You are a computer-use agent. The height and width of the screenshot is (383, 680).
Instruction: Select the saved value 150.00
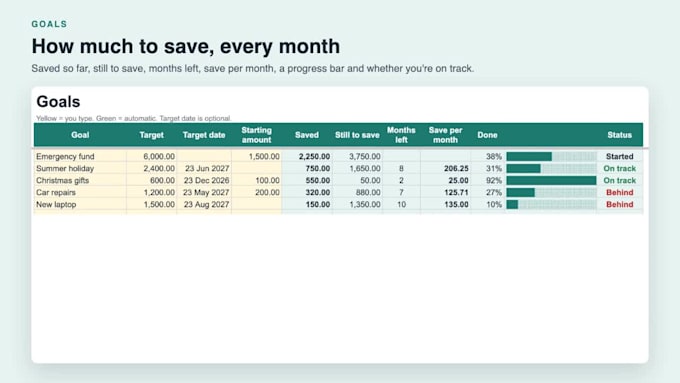pos(307,204)
